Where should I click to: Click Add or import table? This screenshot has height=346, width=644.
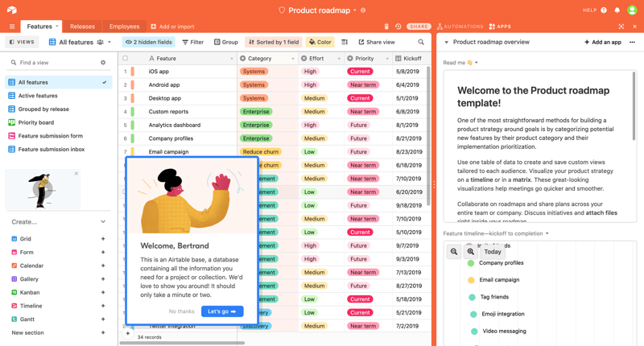[172, 27]
